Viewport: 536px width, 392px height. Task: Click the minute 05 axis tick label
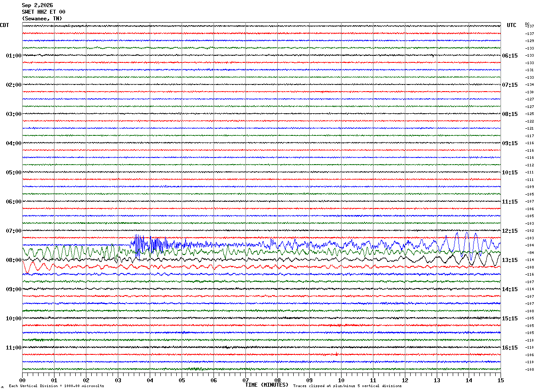pyautogui.click(x=182, y=380)
